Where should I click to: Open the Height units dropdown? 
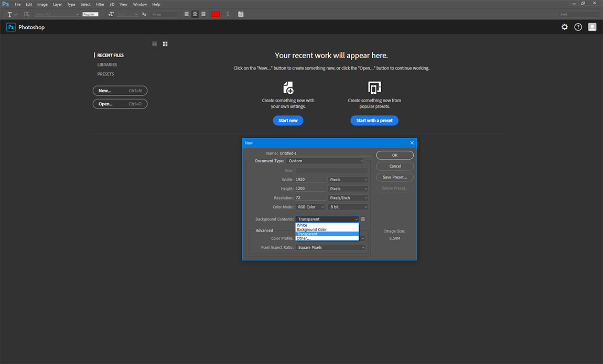click(x=348, y=189)
